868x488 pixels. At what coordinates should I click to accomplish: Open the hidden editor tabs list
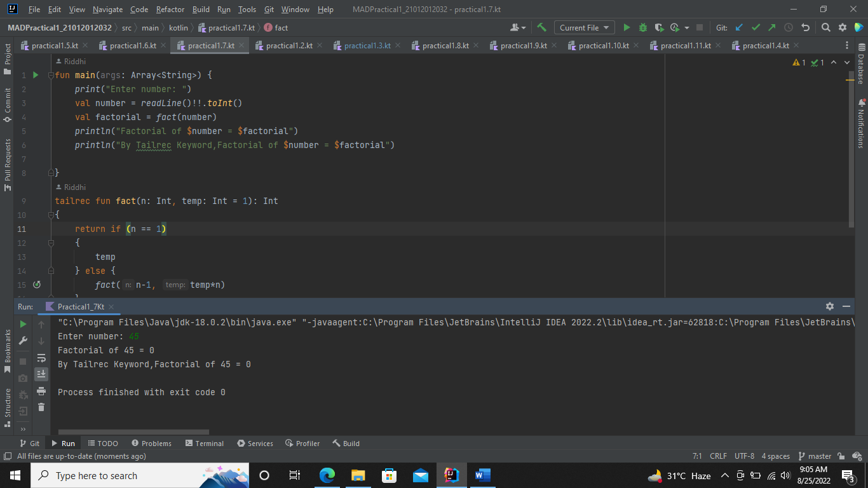tap(847, 45)
